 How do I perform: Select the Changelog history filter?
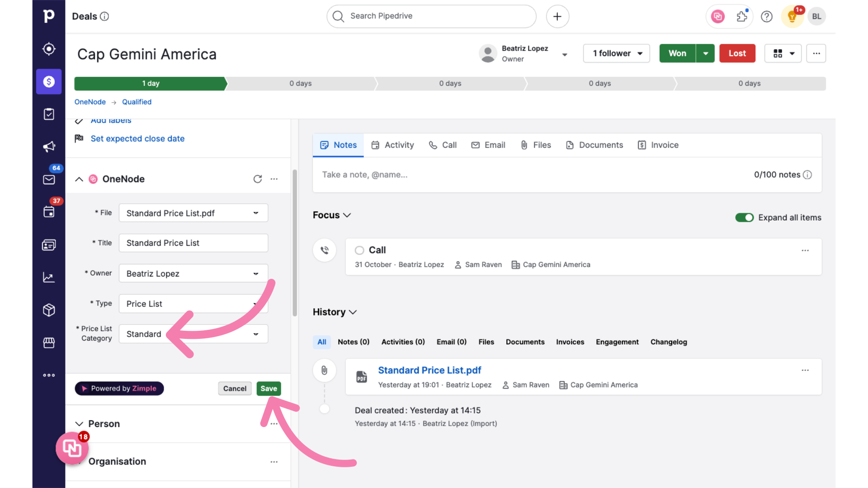click(x=669, y=342)
